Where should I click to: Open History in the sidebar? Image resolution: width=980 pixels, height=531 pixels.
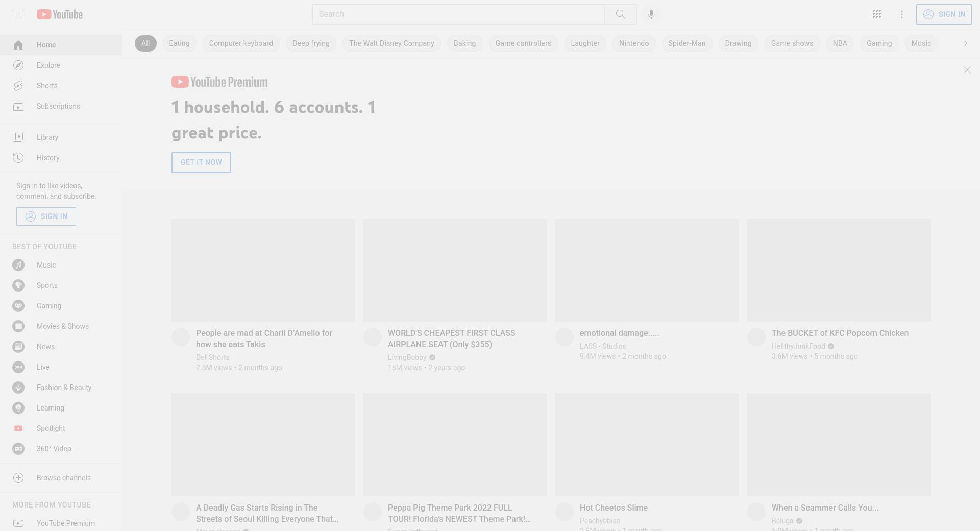click(61, 158)
